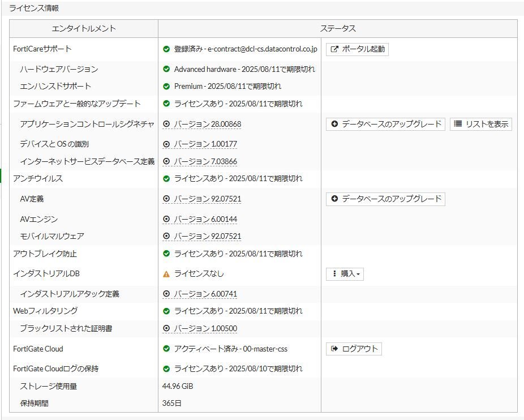Click ポータル起動 button for FortiCare
This screenshot has width=524, height=420.
click(x=357, y=49)
